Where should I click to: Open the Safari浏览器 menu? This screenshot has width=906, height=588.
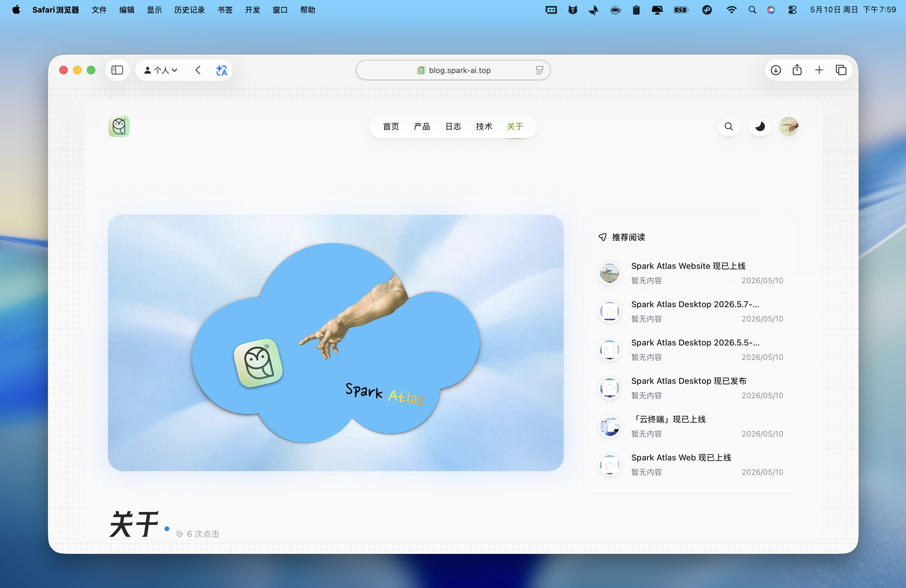[x=56, y=10]
